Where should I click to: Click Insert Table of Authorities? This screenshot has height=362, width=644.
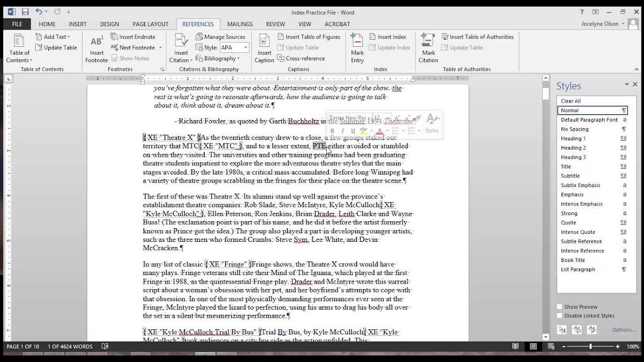point(477,37)
